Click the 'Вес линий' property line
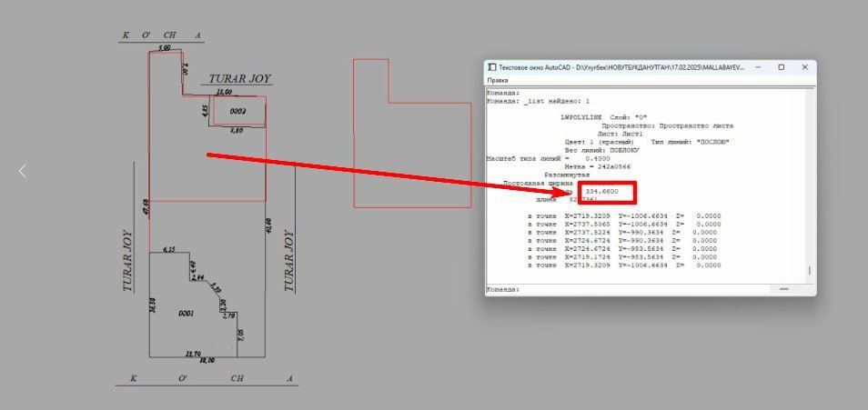The height and width of the screenshot is (410, 868). click(x=601, y=151)
